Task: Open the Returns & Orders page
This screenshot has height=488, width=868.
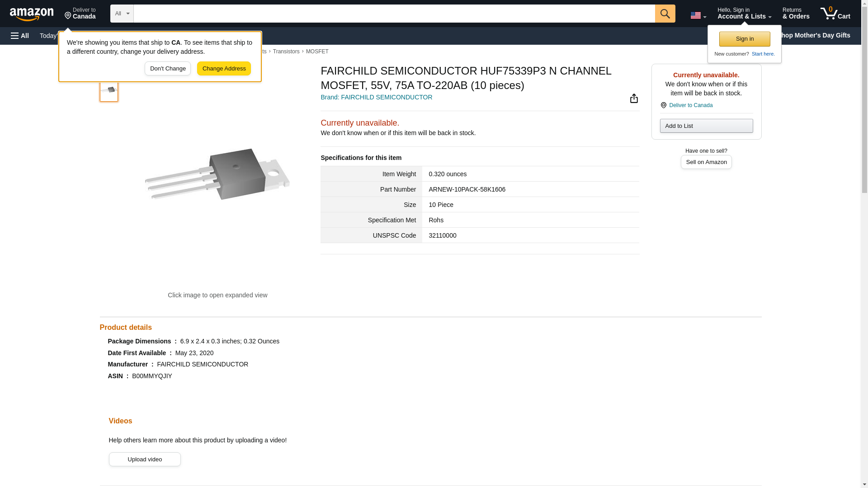Action: [796, 14]
